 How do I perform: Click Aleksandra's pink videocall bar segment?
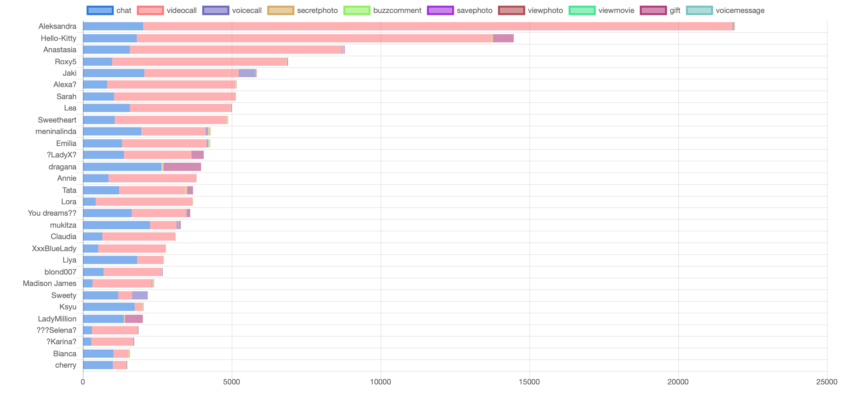click(x=438, y=26)
